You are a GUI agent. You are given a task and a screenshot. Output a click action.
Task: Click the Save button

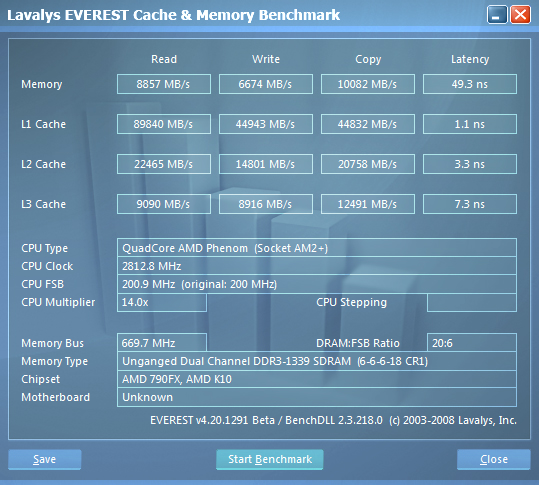point(45,459)
